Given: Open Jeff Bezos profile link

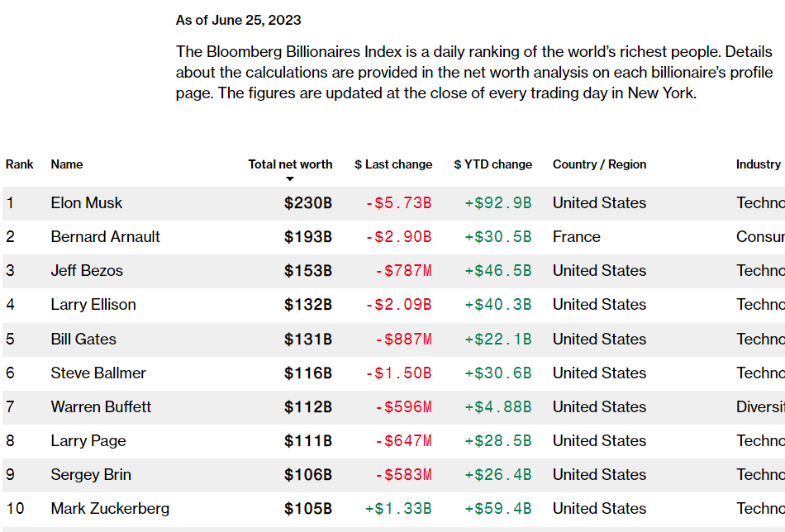Looking at the screenshot, I should pos(86,271).
